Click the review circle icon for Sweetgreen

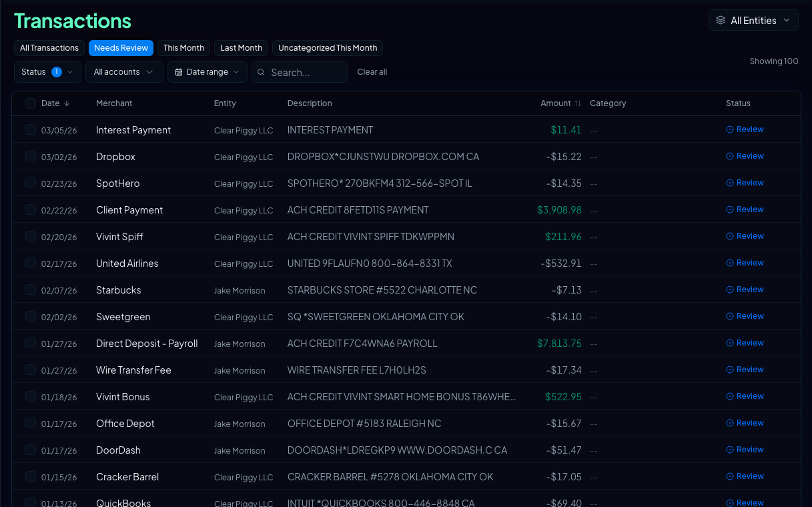pos(730,316)
